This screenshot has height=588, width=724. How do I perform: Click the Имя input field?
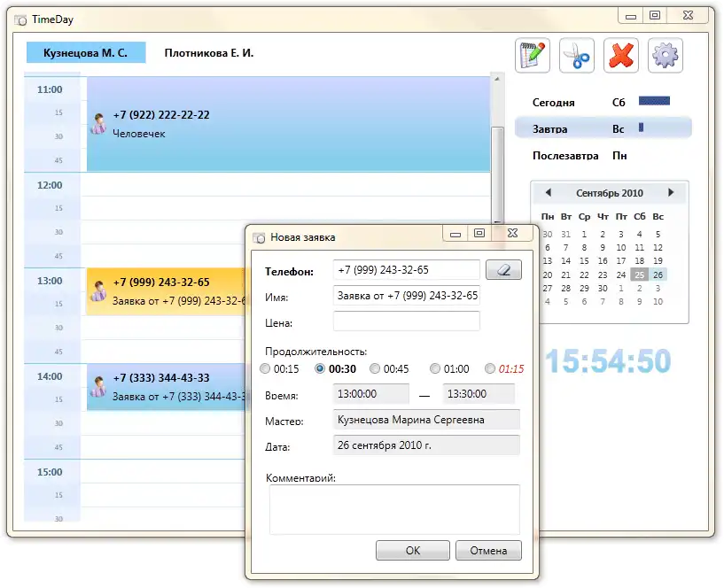point(407,296)
